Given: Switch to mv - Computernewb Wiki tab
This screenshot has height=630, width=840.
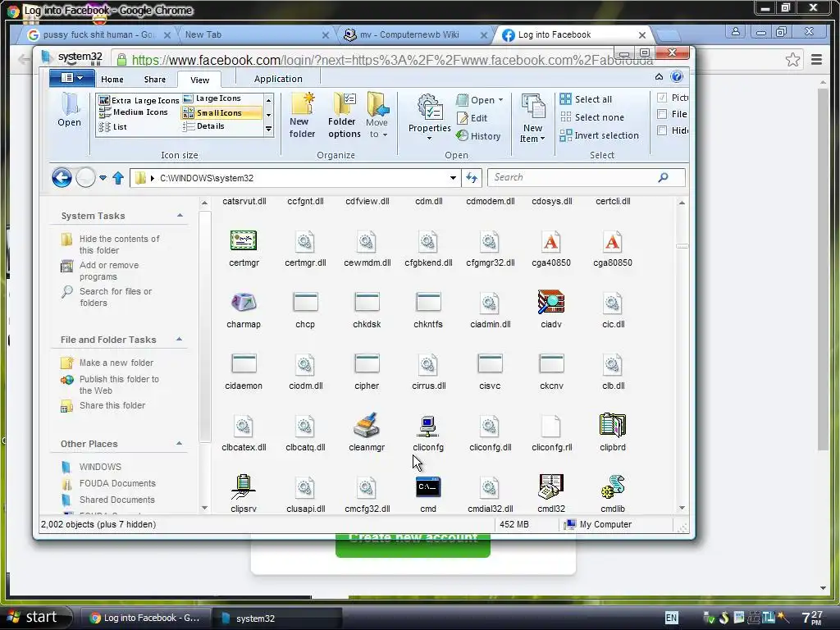Looking at the screenshot, I should [x=416, y=34].
